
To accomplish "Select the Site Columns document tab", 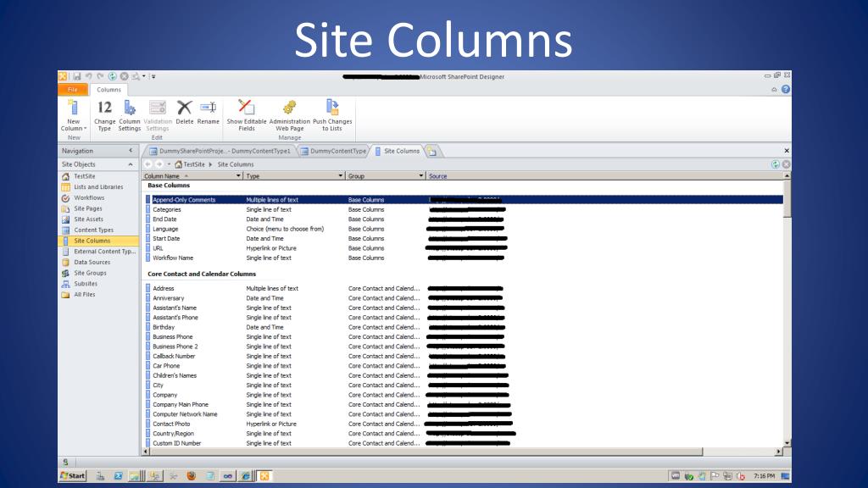I will (397, 151).
